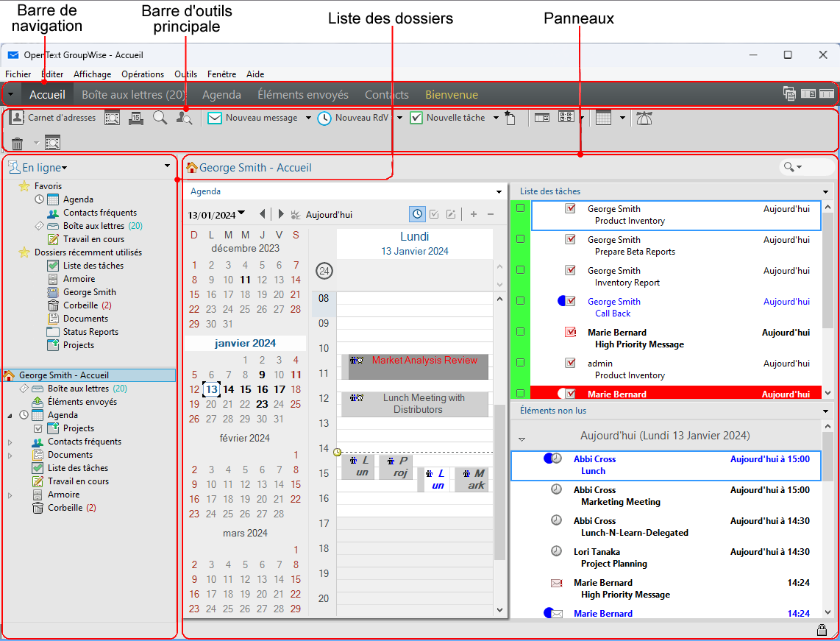Click the calendar icon showing 15 in the toolbar
840x641 pixels.
click(136, 118)
